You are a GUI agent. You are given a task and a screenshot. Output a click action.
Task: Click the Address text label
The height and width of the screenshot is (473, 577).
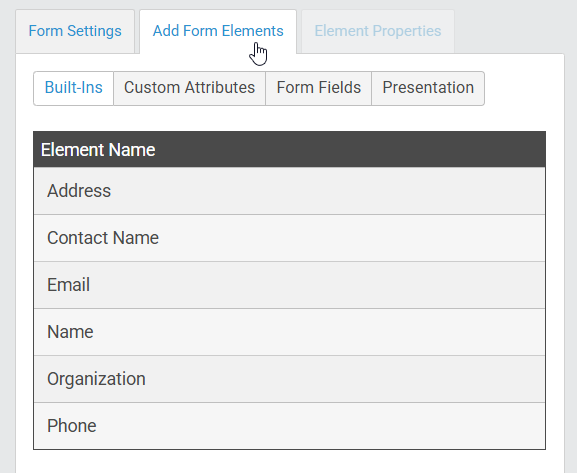pyautogui.click(x=79, y=191)
